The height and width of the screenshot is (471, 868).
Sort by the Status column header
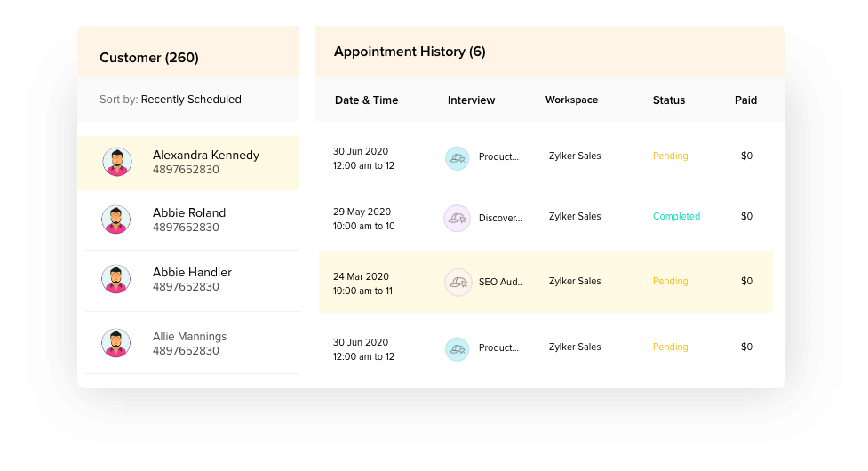click(x=668, y=100)
